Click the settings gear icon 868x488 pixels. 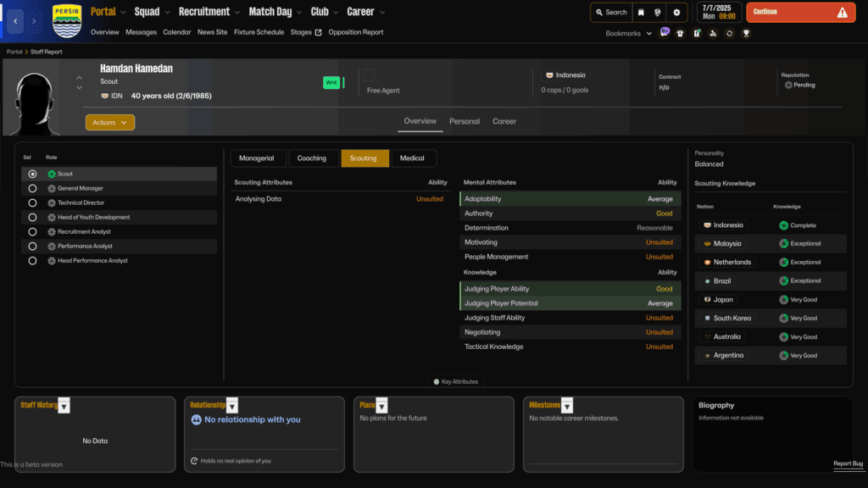pyautogui.click(x=676, y=13)
